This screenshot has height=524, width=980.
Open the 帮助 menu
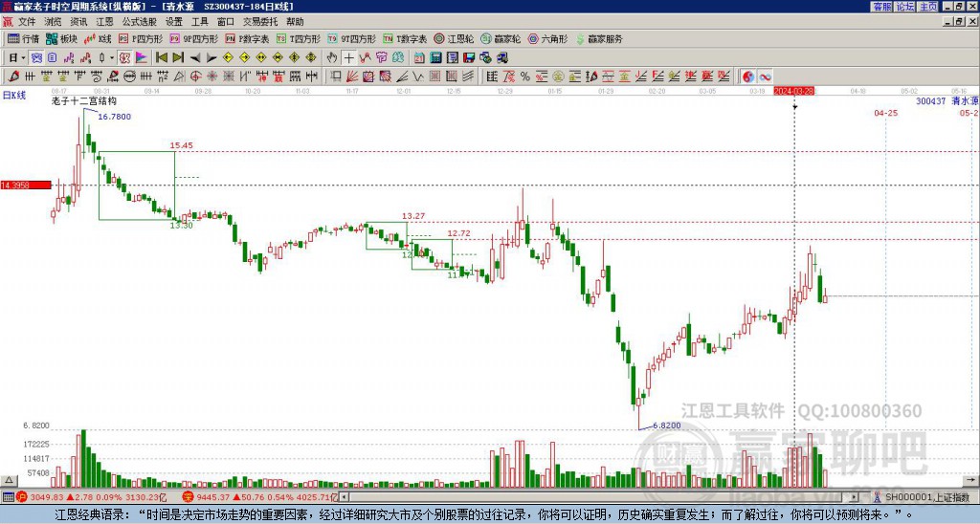(295, 22)
